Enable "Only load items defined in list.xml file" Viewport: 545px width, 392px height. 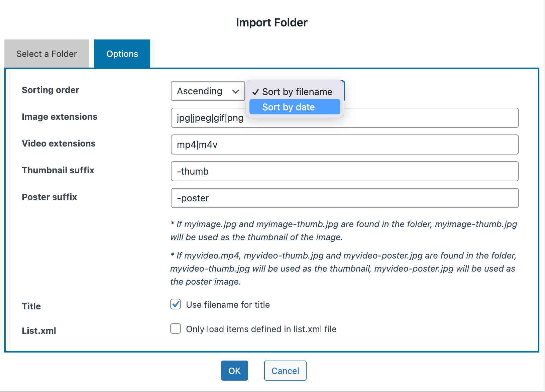click(175, 329)
